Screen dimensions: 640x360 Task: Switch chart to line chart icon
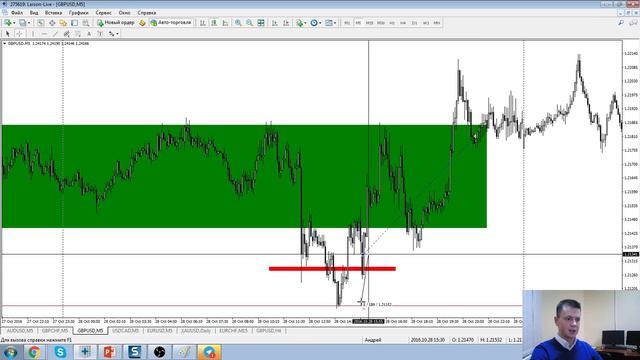pos(225,23)
